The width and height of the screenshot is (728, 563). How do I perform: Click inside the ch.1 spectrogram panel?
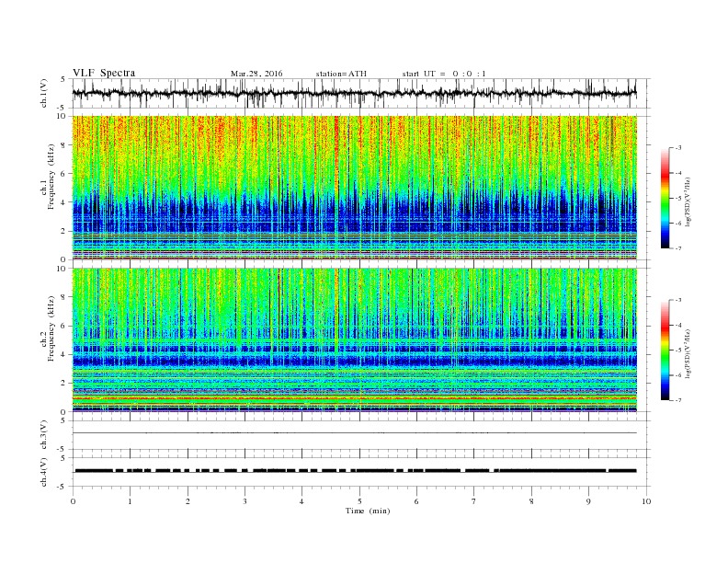(354, 188)
